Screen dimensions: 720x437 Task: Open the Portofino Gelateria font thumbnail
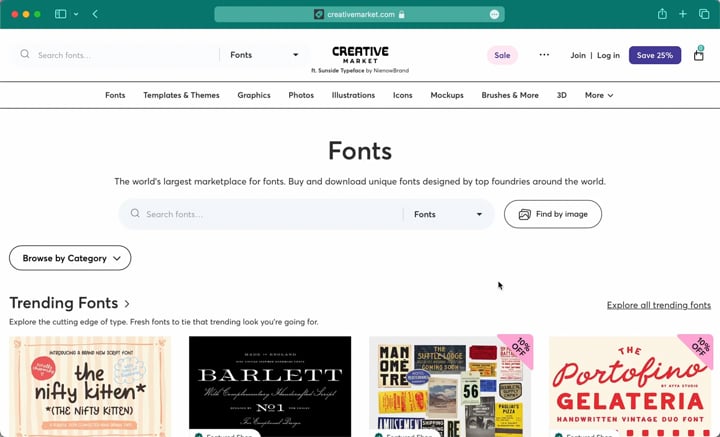click(x=630, y=387)
